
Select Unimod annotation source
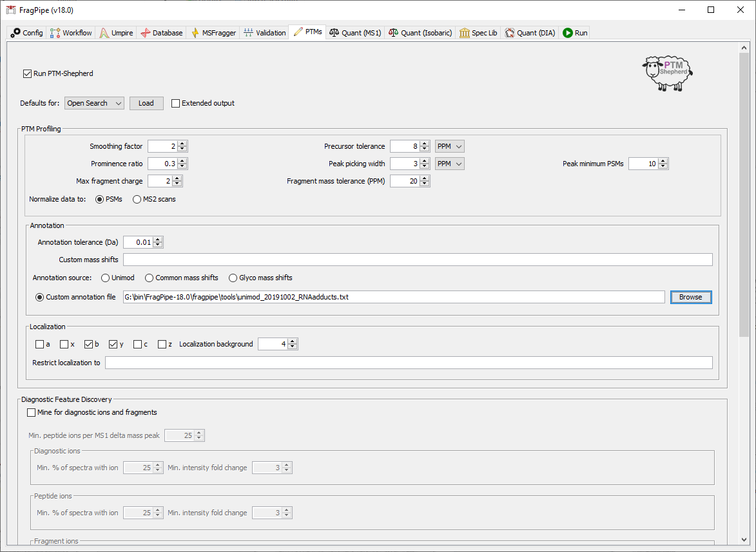pyautogui.click(x=105, y=278)
